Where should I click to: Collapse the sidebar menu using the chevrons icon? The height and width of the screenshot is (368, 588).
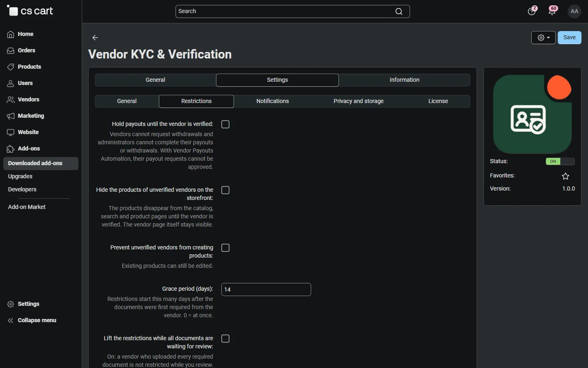[11, 321]
